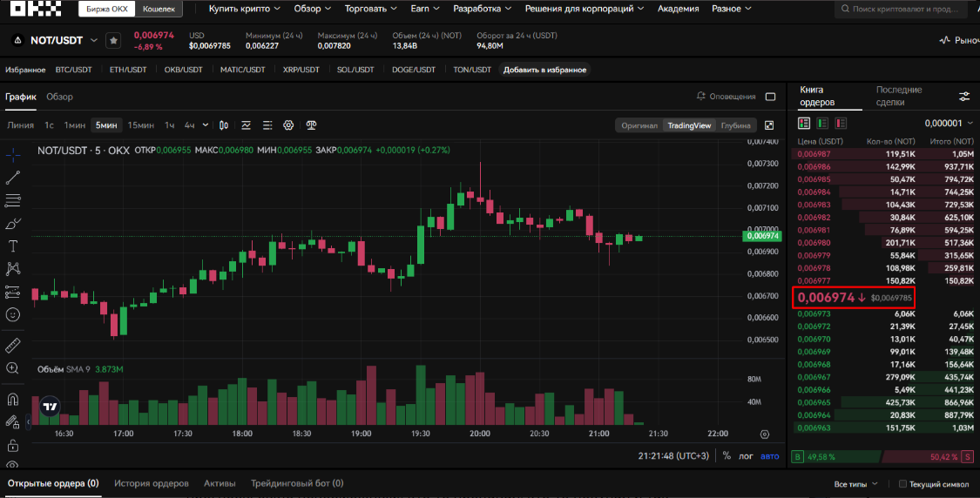The width and height of the screenshot is (980, 498).
Task: Click the TradingView logo badge
Action: coord(50,407)
